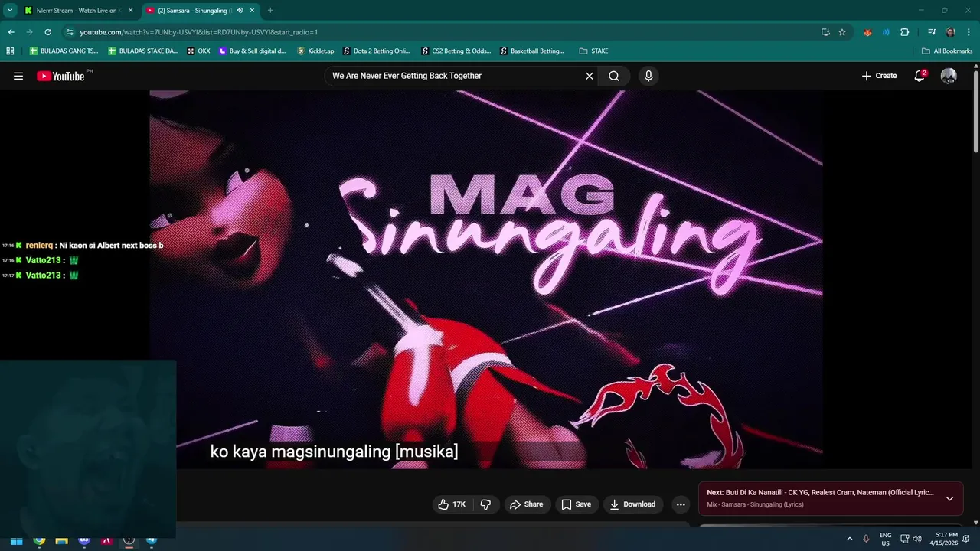This screenshot has height=551, width=980.
Task: Open the Chrome profile avatar
Action: (950, 32)
